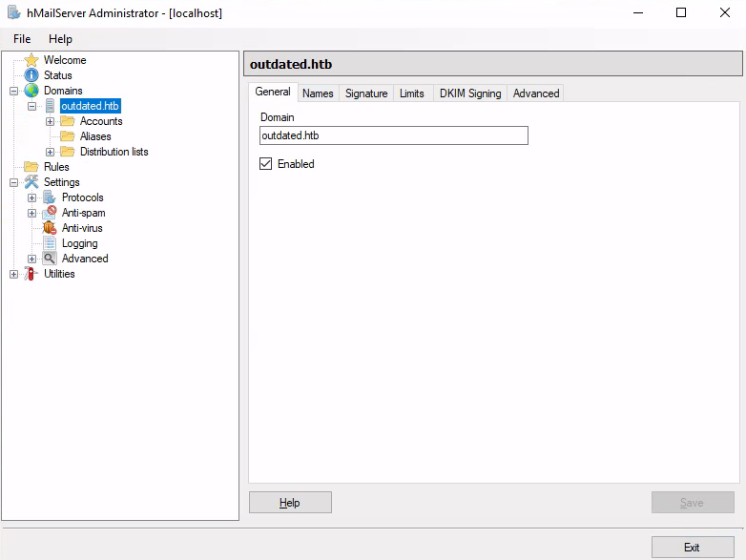This screenshot has height=560, width=746.
Task: Switch to the DKIM Signing tab
Action: click(x=470, y=93)
